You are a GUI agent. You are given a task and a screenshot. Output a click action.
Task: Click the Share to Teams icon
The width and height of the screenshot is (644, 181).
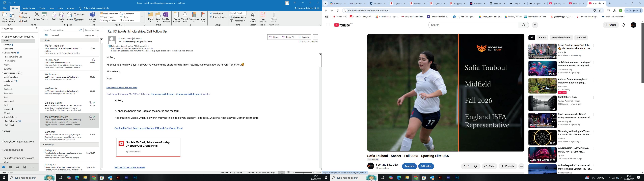coord(92,15)
